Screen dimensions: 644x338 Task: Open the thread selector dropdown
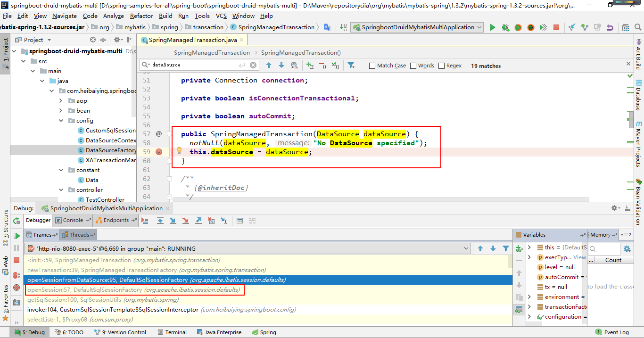[x=466, y=248]
